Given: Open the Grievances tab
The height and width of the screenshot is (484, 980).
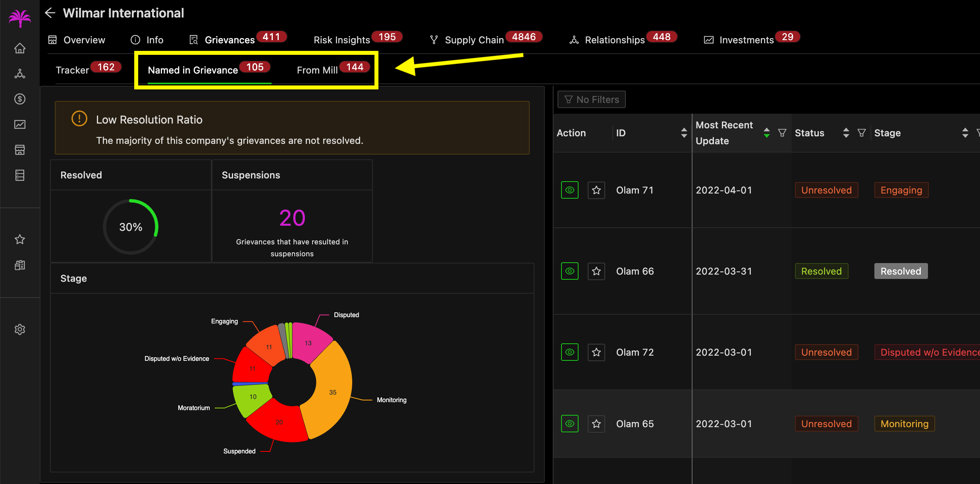Looking at the screenshot, I should [237, 39].
